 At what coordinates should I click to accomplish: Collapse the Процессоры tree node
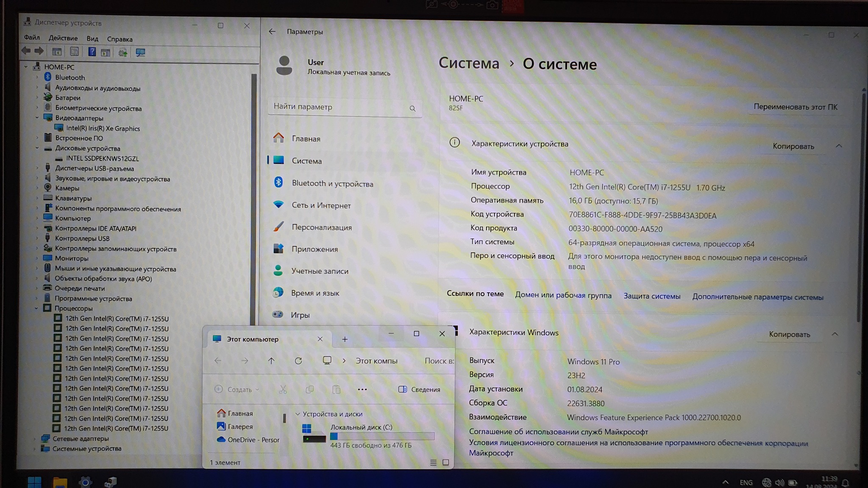(x=36, y=308)
